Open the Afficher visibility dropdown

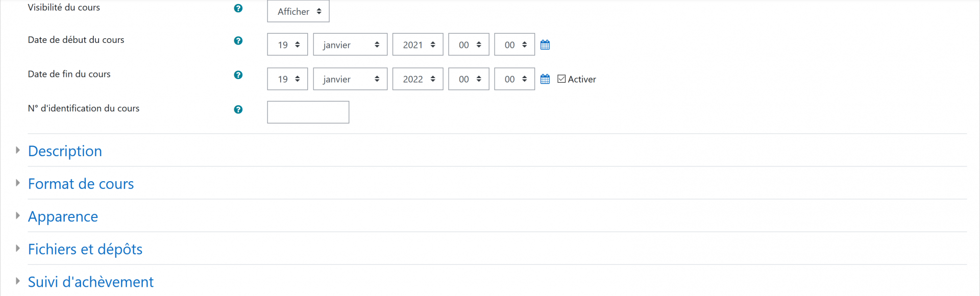(298, 11)
